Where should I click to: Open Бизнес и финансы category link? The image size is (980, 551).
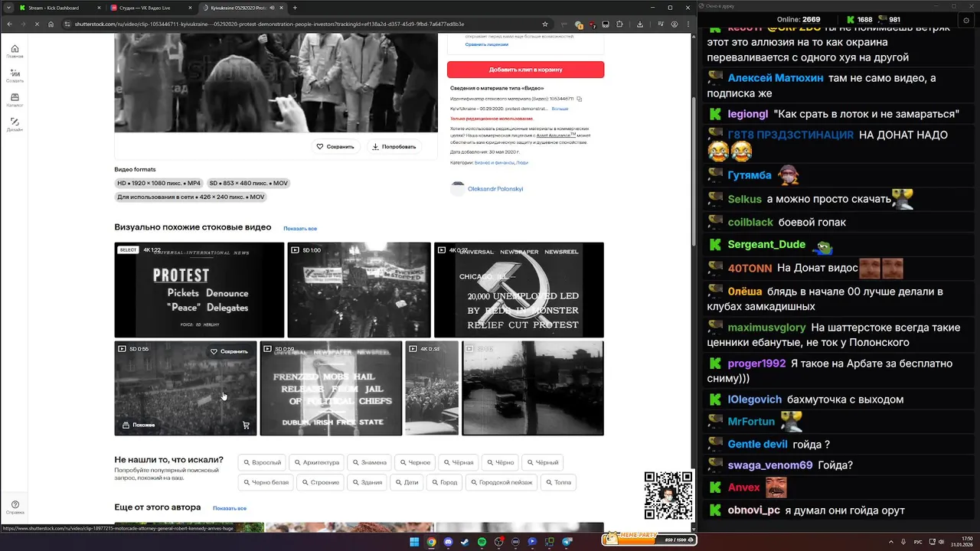pyautogui.click(x=493, y=162)
